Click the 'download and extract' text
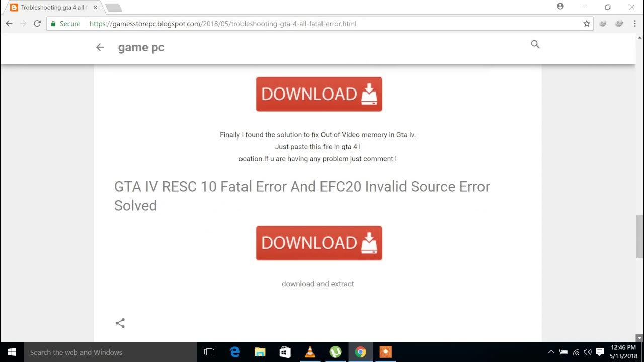Screen dimensions: 644x362 317,284
